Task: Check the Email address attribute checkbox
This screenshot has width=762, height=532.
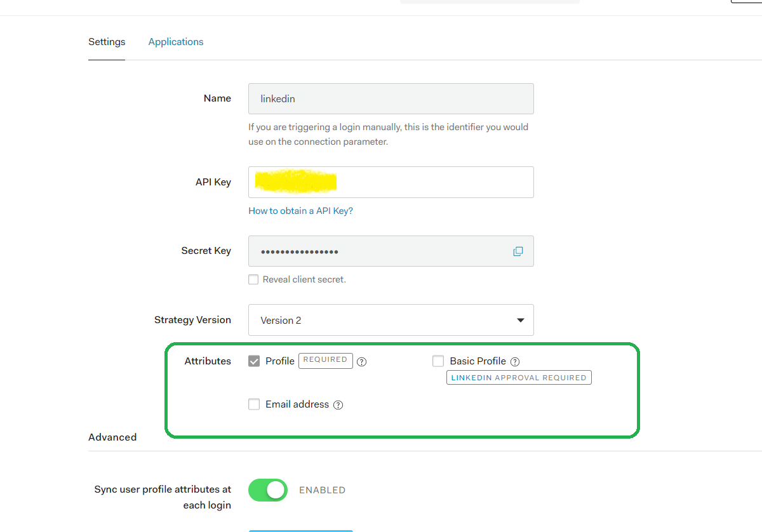Action: (x=254, y=404)
